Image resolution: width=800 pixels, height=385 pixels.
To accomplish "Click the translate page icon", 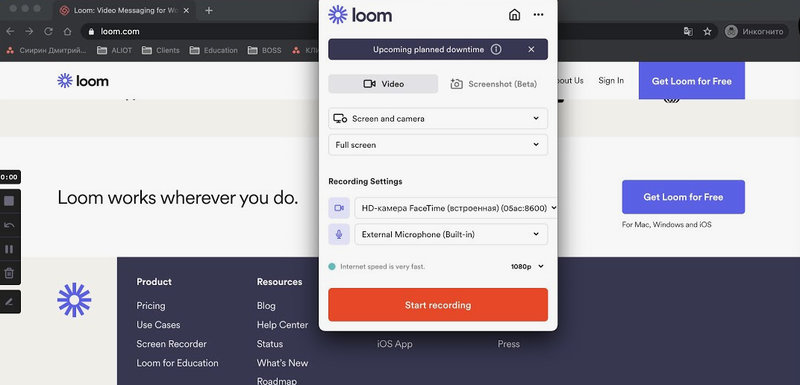I will click(688, 32).
